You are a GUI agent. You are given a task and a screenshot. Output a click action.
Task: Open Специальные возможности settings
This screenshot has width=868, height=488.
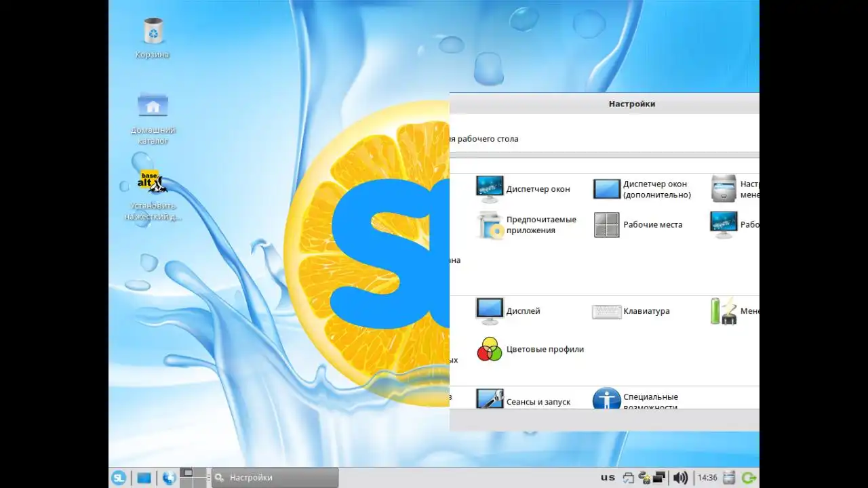(x=636, y=400)
